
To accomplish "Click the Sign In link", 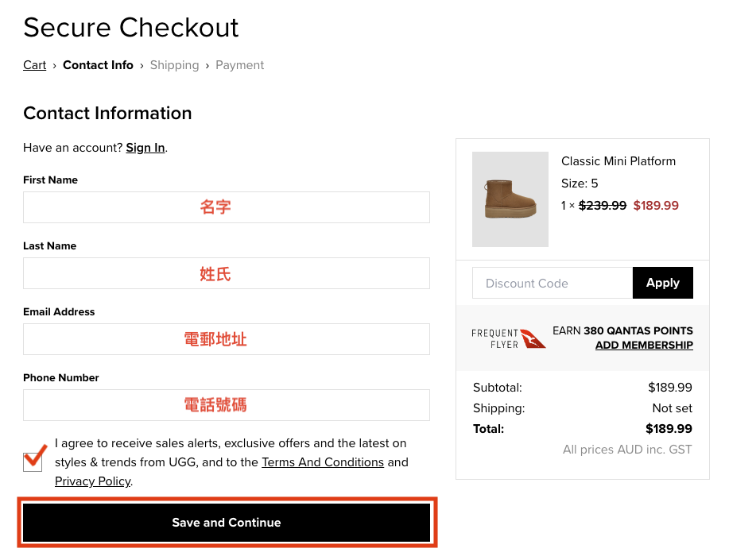I will (145, 148).
